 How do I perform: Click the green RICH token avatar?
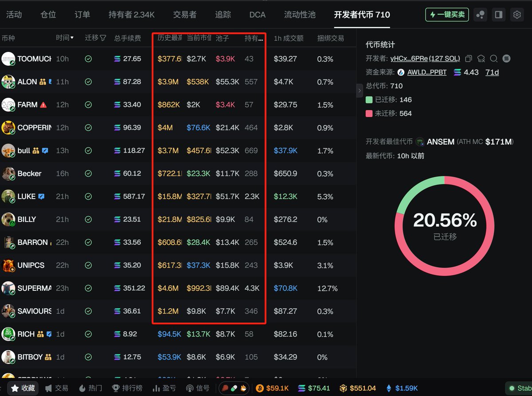pos(8,334)
